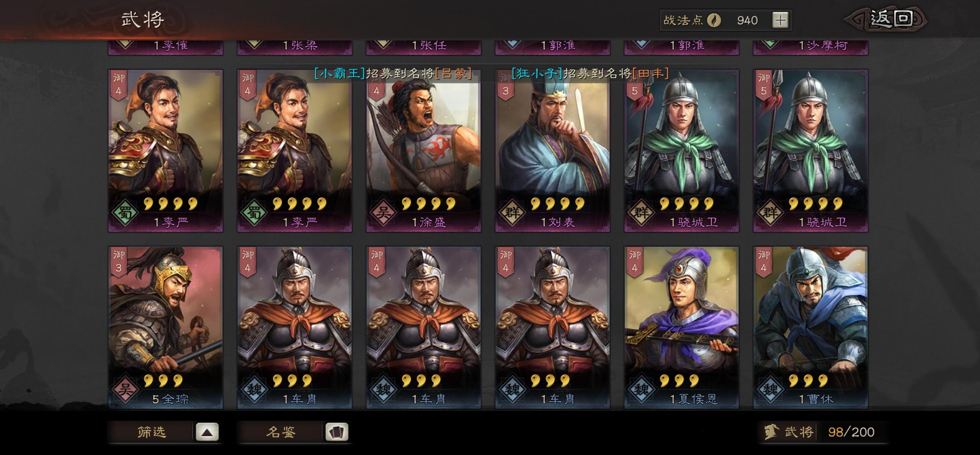Open the 名鉴 card catalog icon
Screen dimensions: 980x455
337,432
